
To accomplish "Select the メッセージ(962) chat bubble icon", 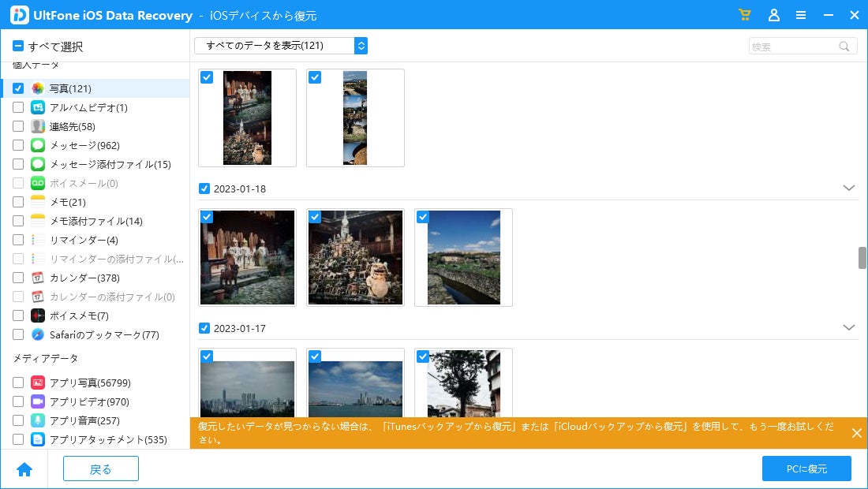I will [38, 145].
